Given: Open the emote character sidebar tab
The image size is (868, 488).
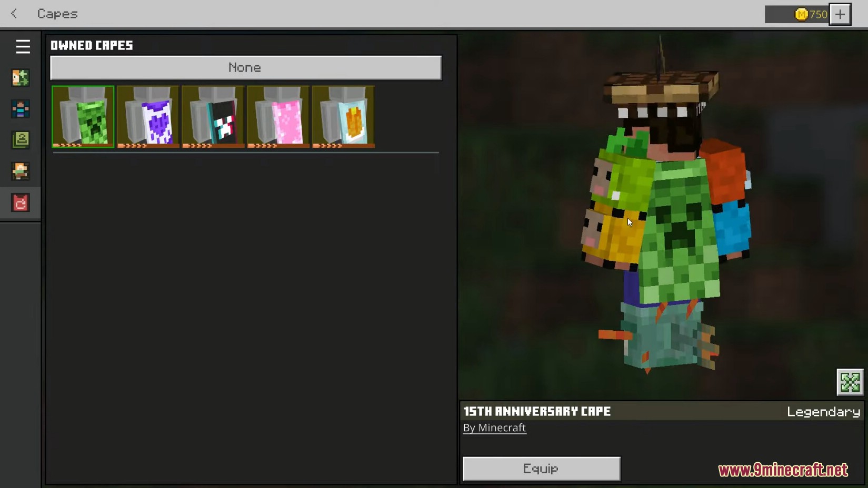Looking at the screenshot, I should point(21,171).
